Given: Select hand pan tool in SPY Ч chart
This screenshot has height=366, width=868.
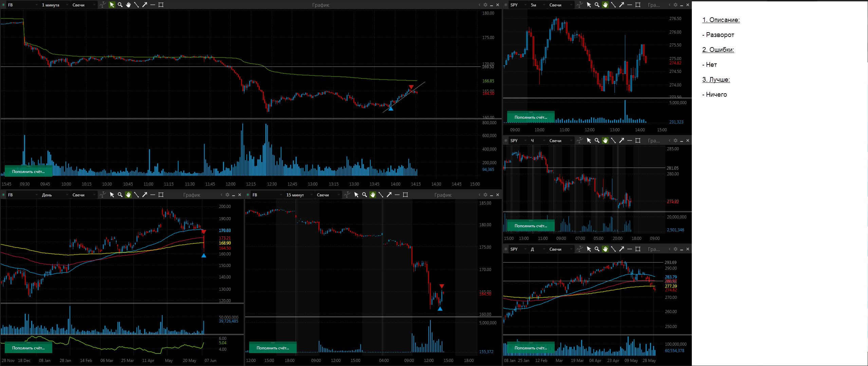Looking at the screenshot, I should (x=605, y=140).
